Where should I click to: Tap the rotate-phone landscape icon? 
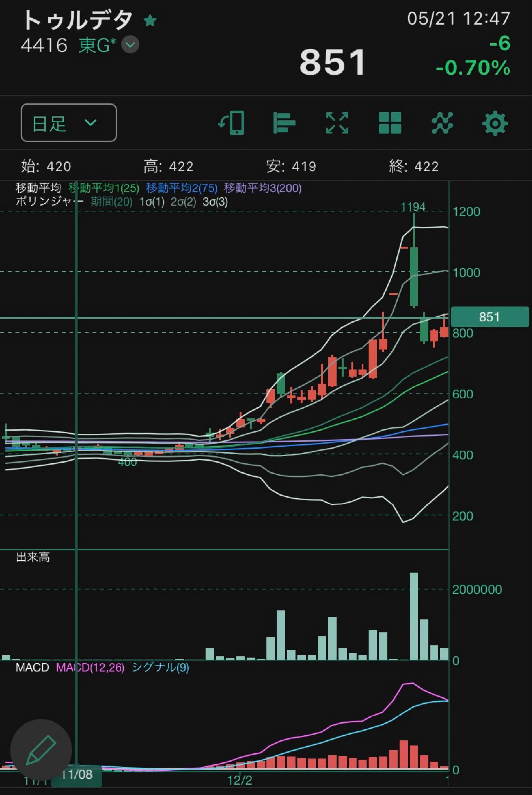tap(232, 123)
